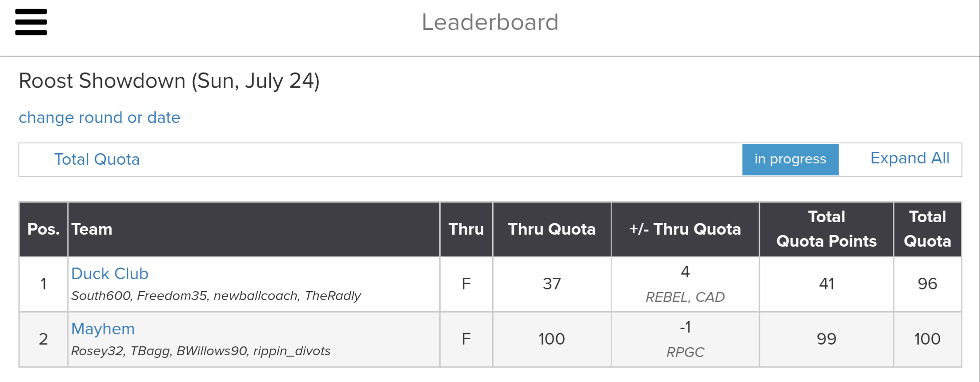Click the Thru column header
The height and width of the screenshot is (382, 980).
pyautogui.click(x=466, y=229)
